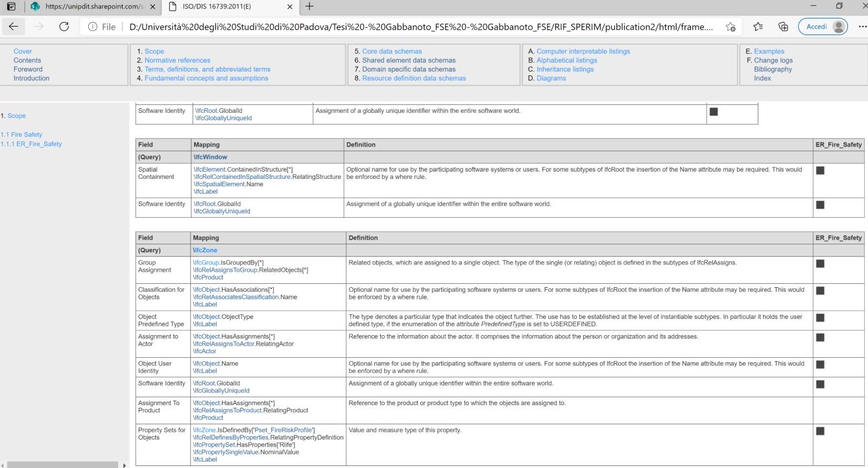Open the IfcRelContainedInSpatialStructure link
Viewport: 868px width, 468px height.
[241, 177]
